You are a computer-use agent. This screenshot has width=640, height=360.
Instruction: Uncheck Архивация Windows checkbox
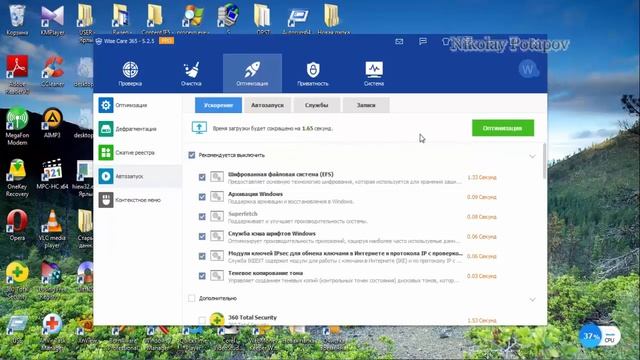pyautogui.click(x=202, y=197)
